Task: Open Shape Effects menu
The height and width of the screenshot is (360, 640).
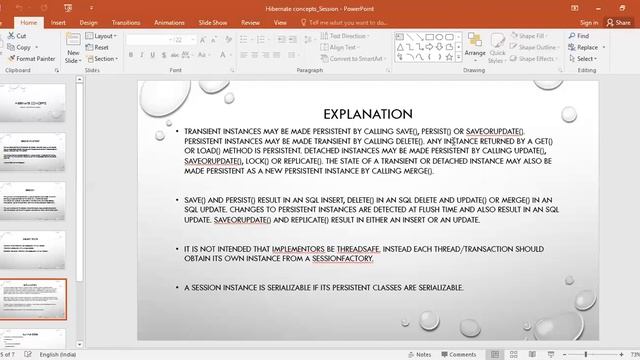Action: 533,59
